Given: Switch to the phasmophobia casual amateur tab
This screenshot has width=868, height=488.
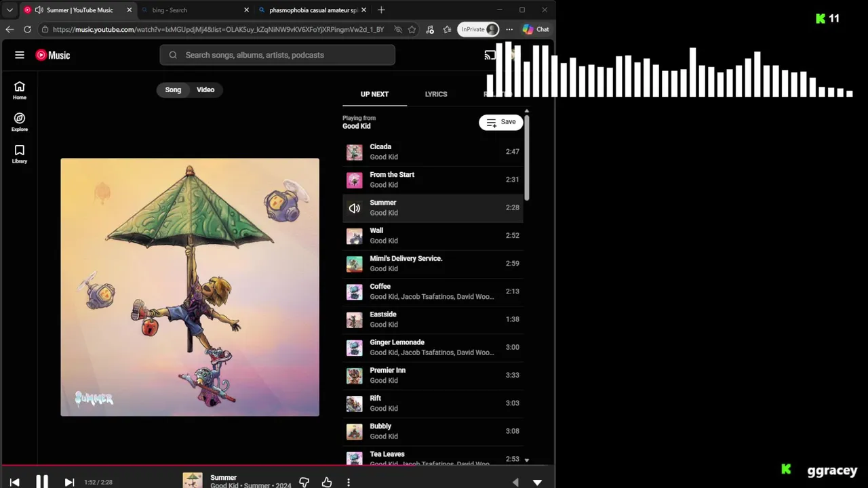Looking at the screenshot, I should [x=313, y=10].
